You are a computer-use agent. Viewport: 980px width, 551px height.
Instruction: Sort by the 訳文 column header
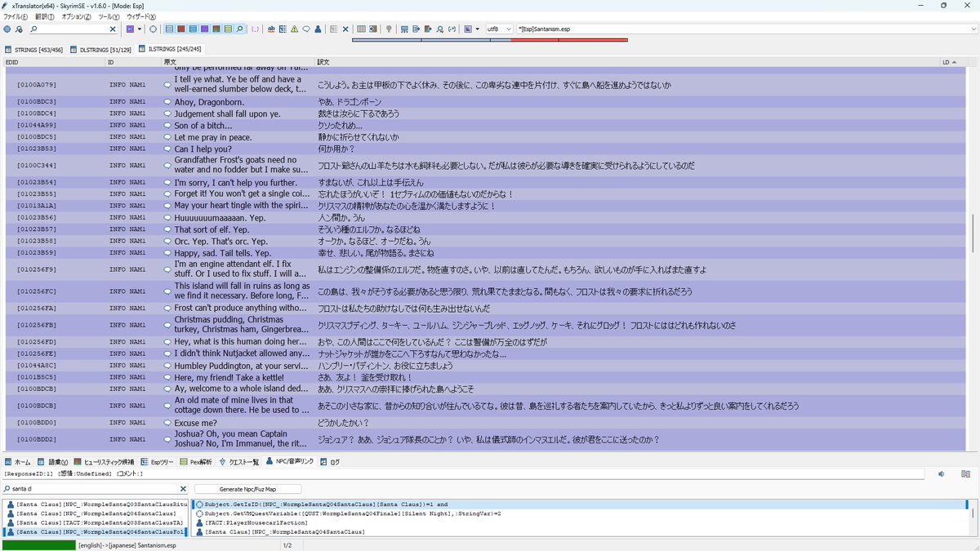(x=627, y=62)
